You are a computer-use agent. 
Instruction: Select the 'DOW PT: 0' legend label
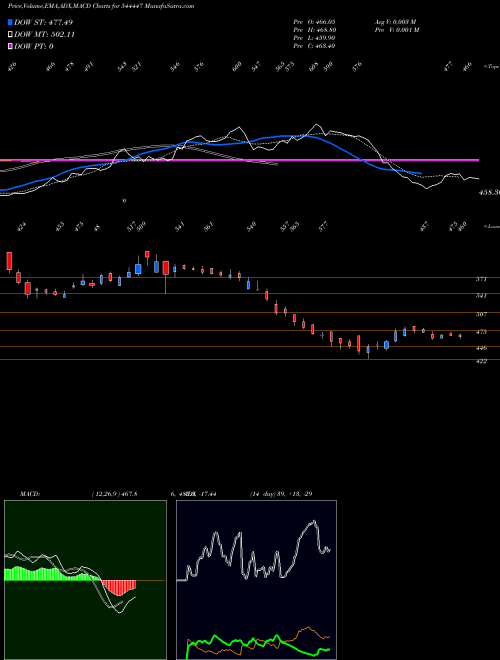pos(34,46)
